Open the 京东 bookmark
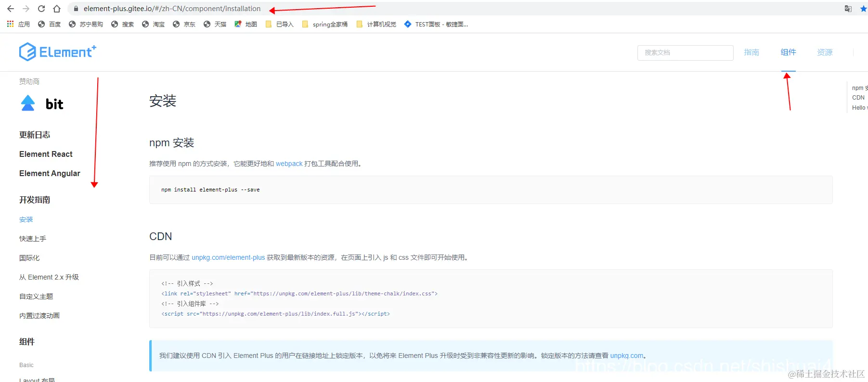868x382 pixels. point(184,24)
